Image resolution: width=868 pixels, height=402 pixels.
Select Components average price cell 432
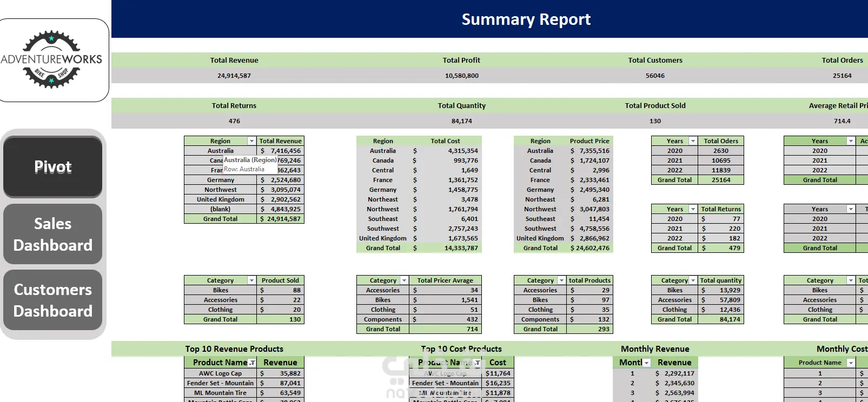pyautogui.click(x=445, y=319)
